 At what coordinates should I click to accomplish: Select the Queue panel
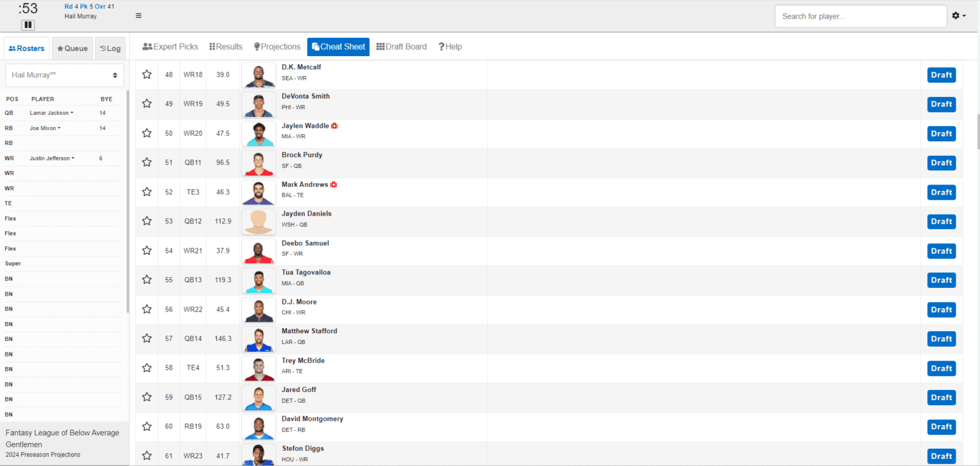[x=72, y=48]
